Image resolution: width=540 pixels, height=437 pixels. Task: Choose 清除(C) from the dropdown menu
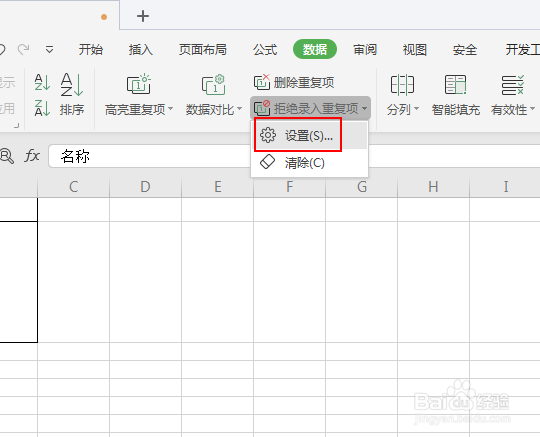tap(309, 163)
